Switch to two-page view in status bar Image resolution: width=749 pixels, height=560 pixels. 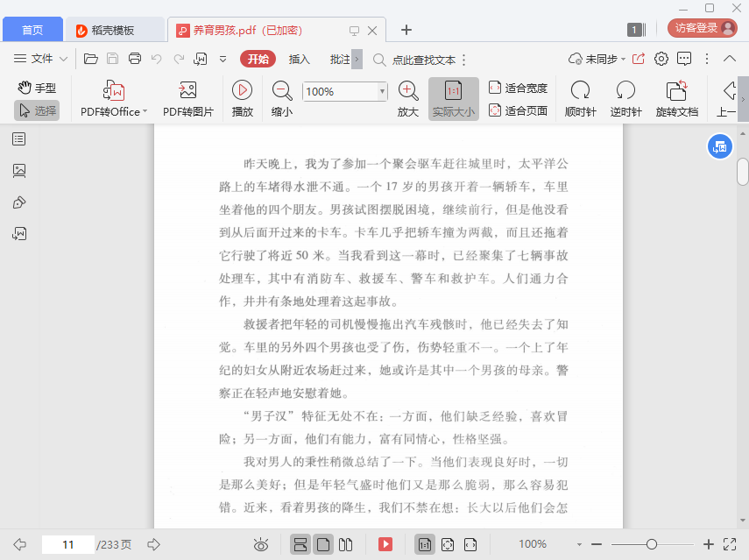click(x=345, y=544)
